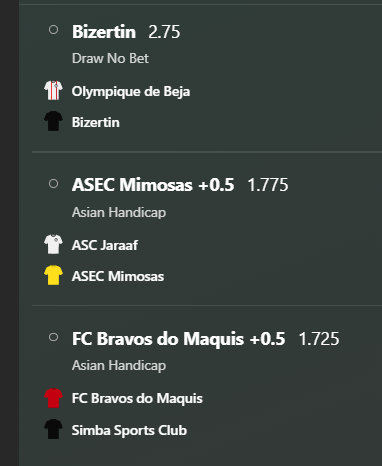
Task: Click Bizertin black jersey icon
Action: (53, 121)
